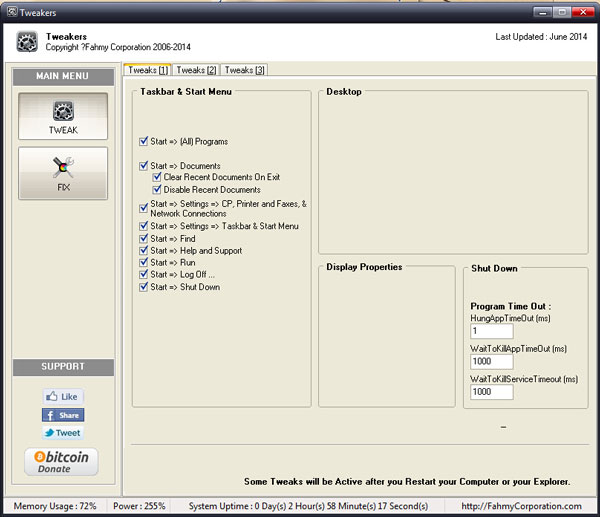Click the Bitcoin Donate button
The height and width of the screenshot is (517, 600).
pyautogui.click(x=62, y=461)
